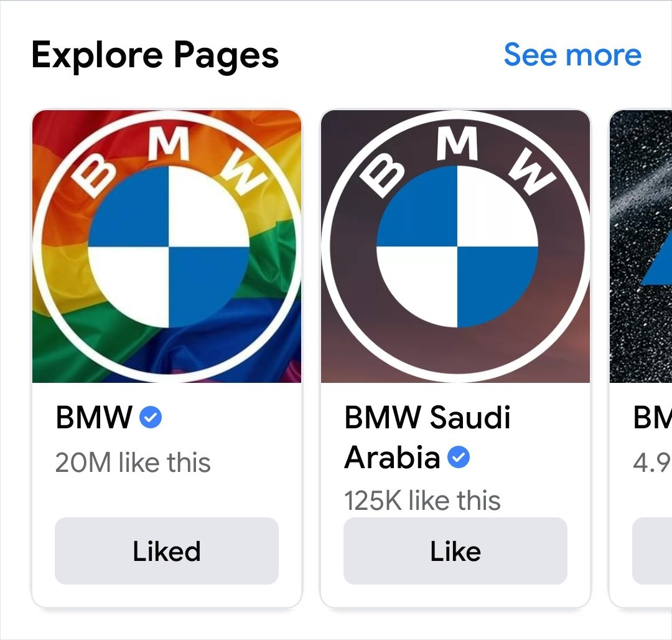
Task: Click the Explore Pages heading
Action: pos(155,56)
